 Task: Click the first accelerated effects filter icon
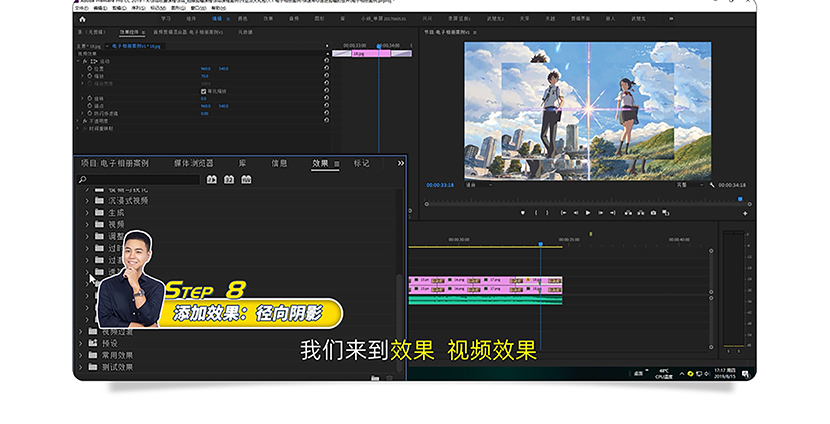211,180
